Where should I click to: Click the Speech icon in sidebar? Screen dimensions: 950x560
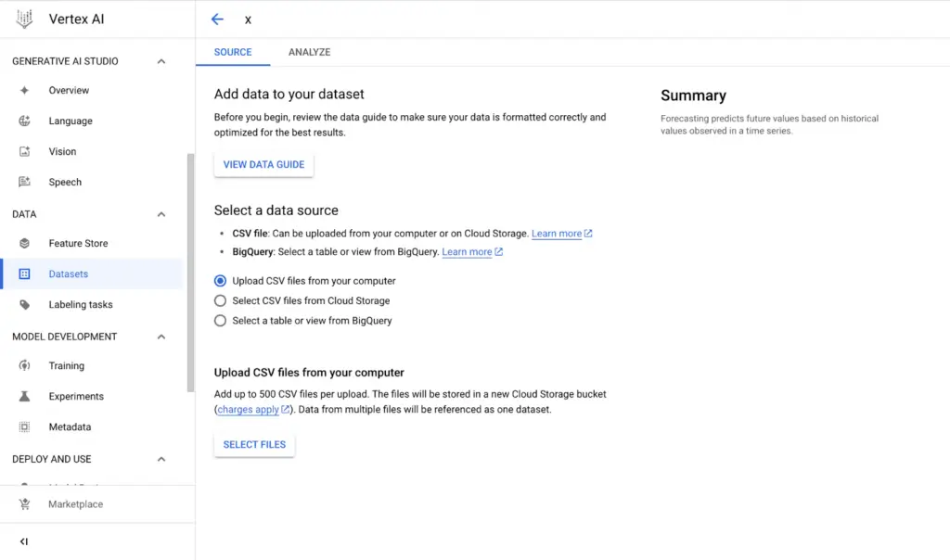pos(24,182)
